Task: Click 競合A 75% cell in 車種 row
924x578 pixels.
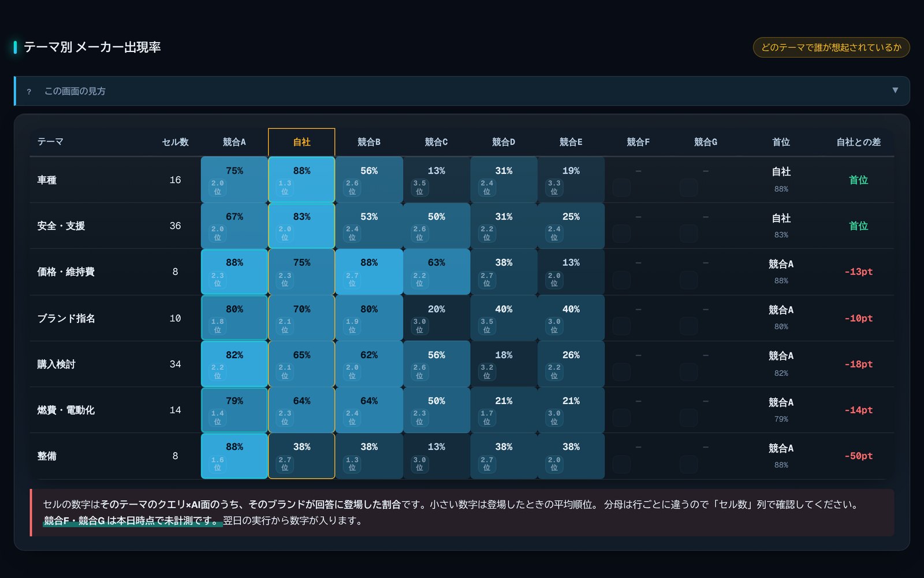Action: click(234, 180)
